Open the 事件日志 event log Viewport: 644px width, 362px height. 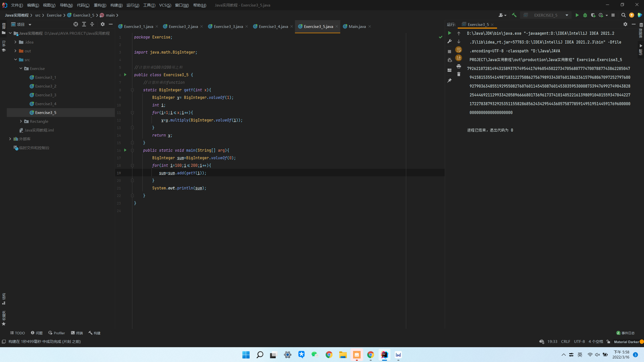tap(626, 333)
